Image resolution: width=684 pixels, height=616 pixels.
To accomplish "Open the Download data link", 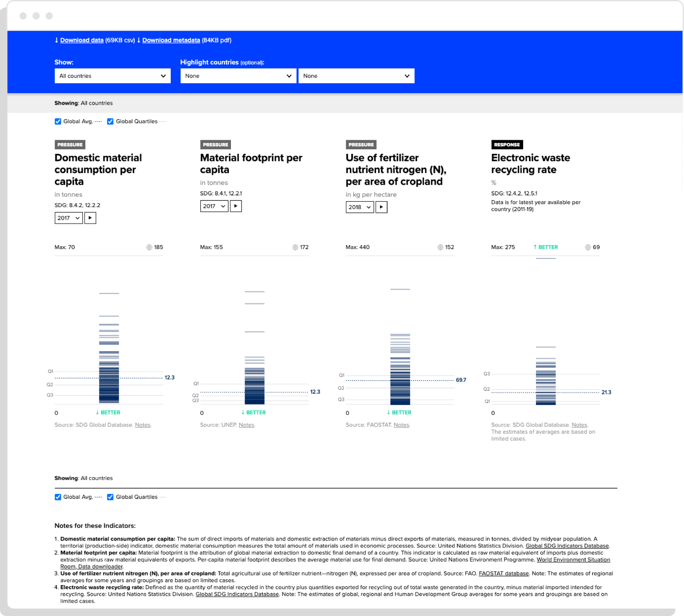I will (82, 40).
